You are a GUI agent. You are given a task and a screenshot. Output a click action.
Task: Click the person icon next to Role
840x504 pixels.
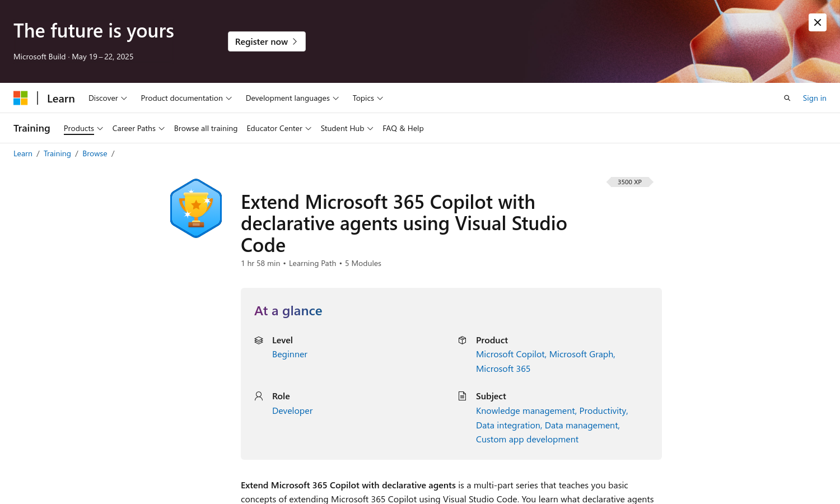pos(259,396)
